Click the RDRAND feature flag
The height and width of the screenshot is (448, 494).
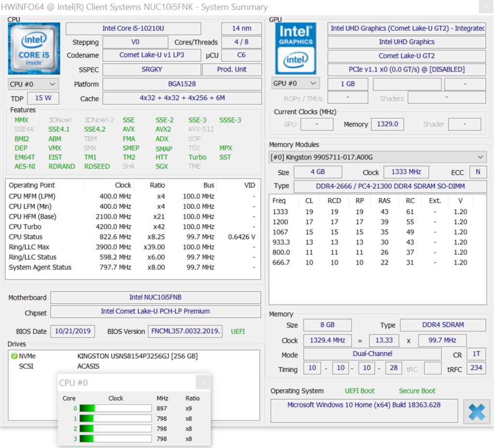click(62, 167)
